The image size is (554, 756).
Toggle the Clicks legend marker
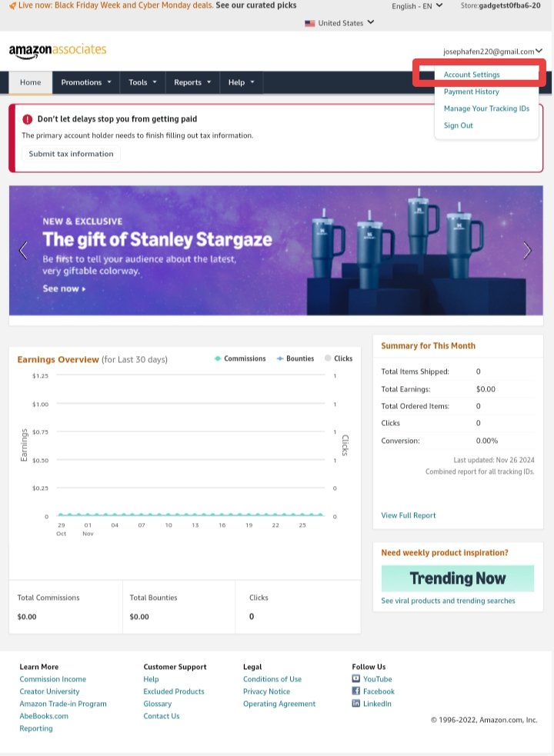[328, 358]
